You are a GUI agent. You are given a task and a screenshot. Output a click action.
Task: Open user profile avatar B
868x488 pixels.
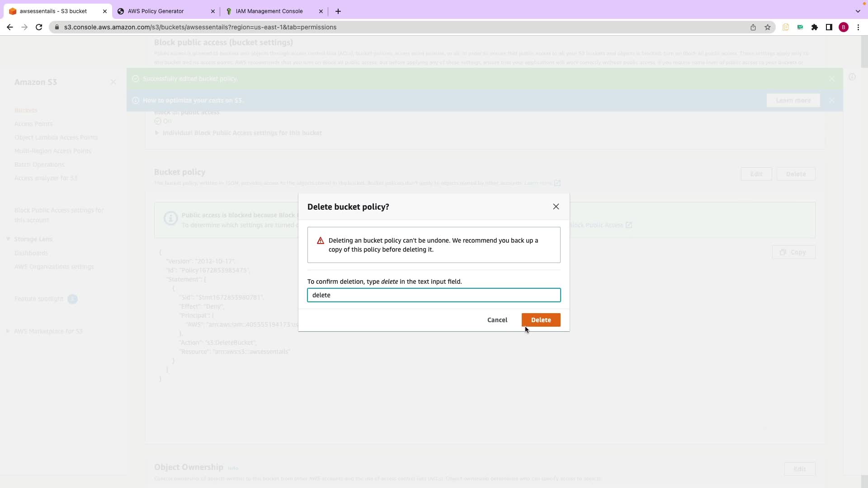point(844,27)
